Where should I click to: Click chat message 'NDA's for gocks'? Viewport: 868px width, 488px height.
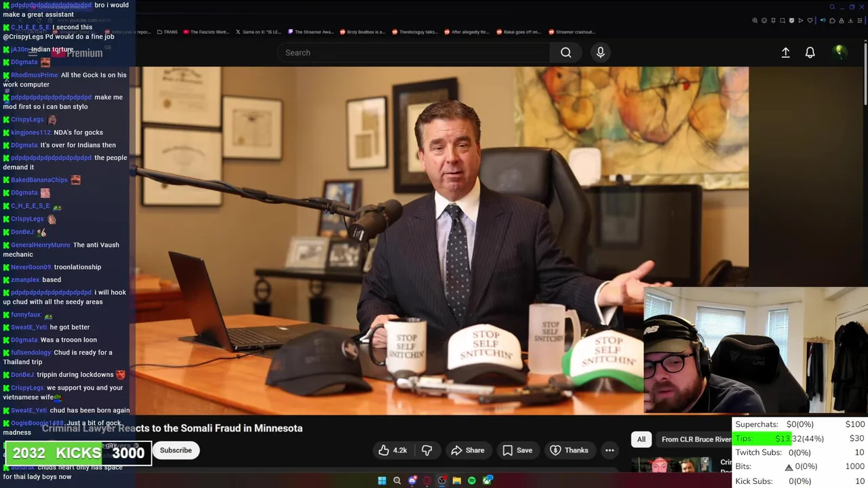pos(79,132)
